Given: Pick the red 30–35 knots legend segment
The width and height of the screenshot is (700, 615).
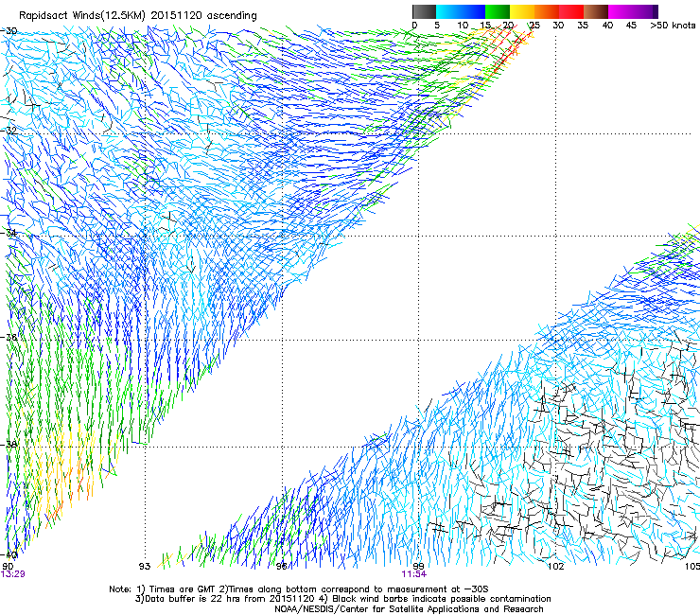Looking at the screenshot, I should click(571, 11).
